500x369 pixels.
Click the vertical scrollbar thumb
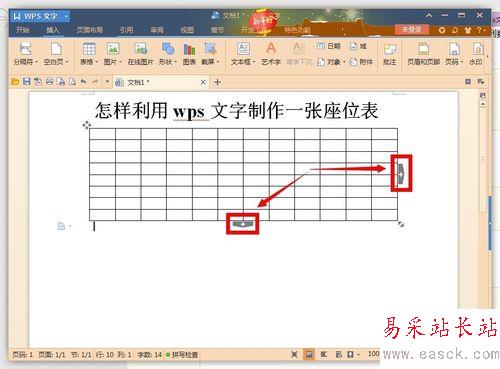coord(483,160)
